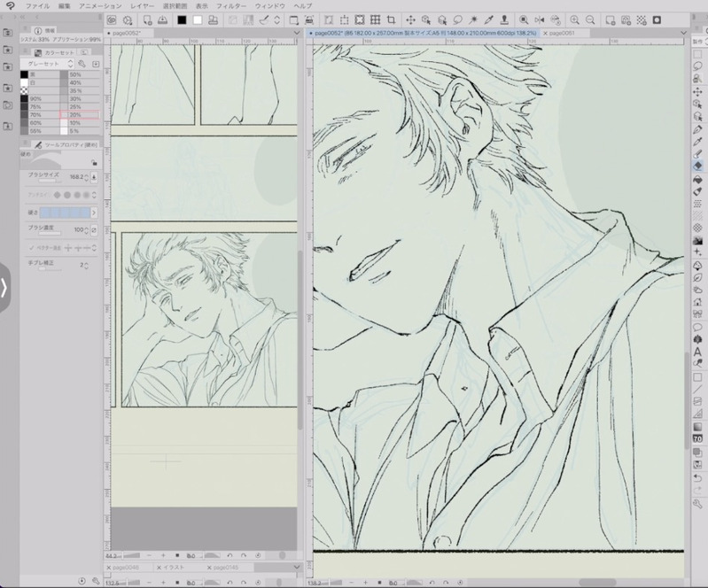The width and height of the screenshot is (708, 588).
Task: Select the Crop icon in command bar
Action: (391, 19)
